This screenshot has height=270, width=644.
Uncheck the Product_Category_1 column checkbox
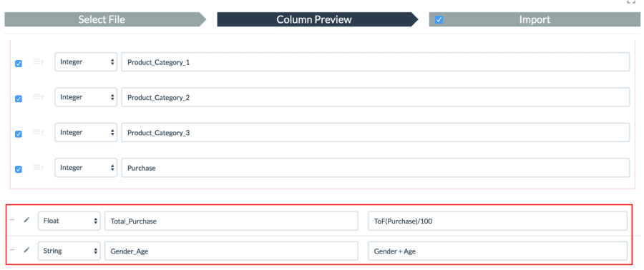pos(19,64)
